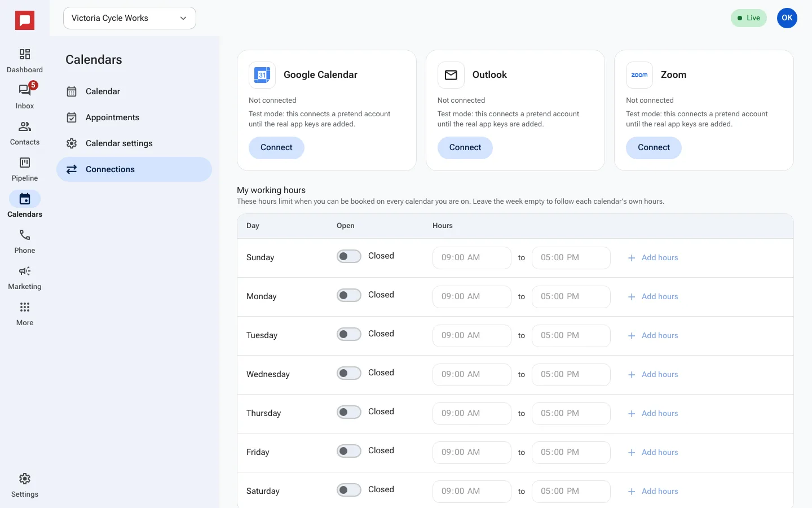Click the Wednesday row label
The width and height of the screenshot is (812, 508).
(x=268, y=374)
